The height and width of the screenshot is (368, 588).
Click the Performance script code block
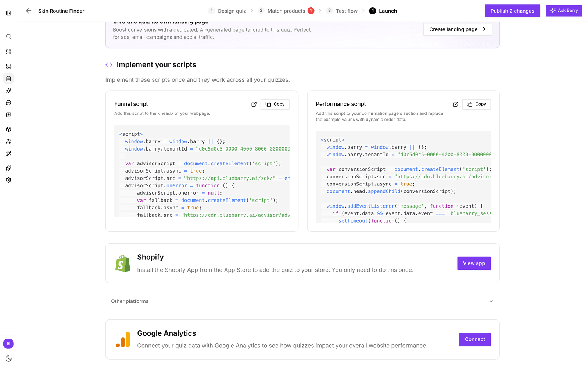tap(403, 177)
